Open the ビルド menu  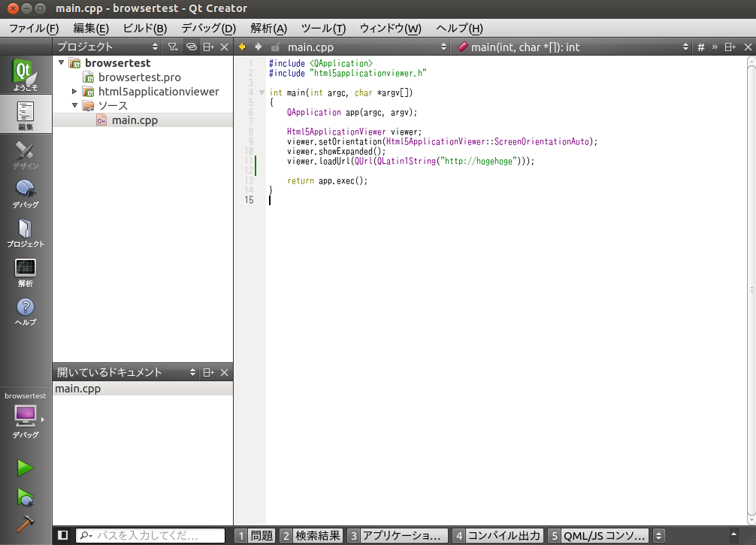[144, 28]
